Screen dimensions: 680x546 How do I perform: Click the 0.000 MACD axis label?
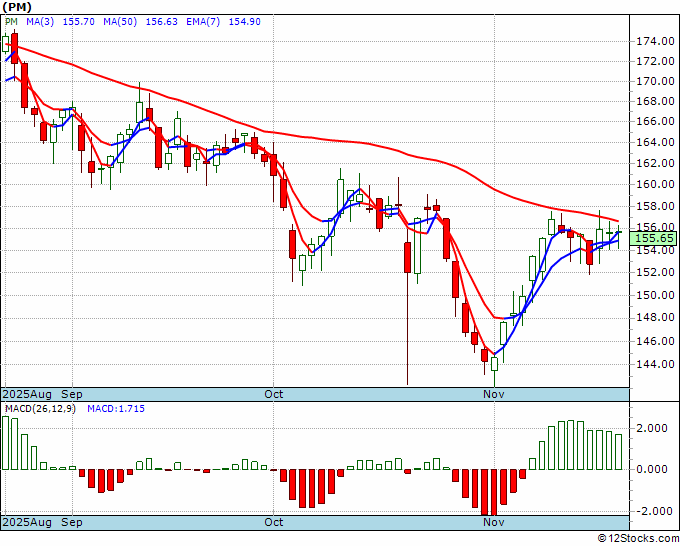[x=652, y=469]
